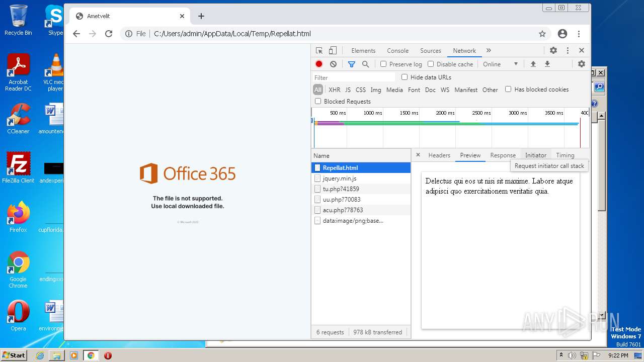Close the Ametvelit tab

[x=182, y=16]
